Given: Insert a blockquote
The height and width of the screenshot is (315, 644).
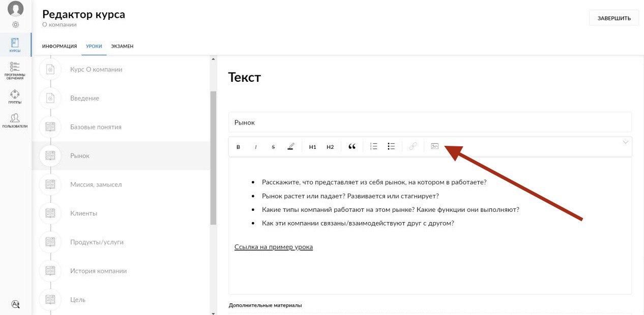Looking at the screenshot, I should point(352,147).
